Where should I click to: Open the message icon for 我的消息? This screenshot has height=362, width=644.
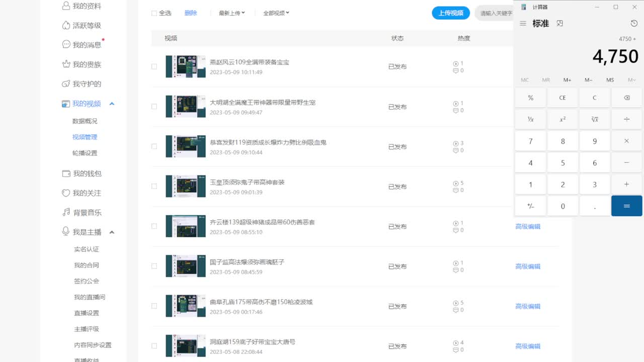click(66, 44)
